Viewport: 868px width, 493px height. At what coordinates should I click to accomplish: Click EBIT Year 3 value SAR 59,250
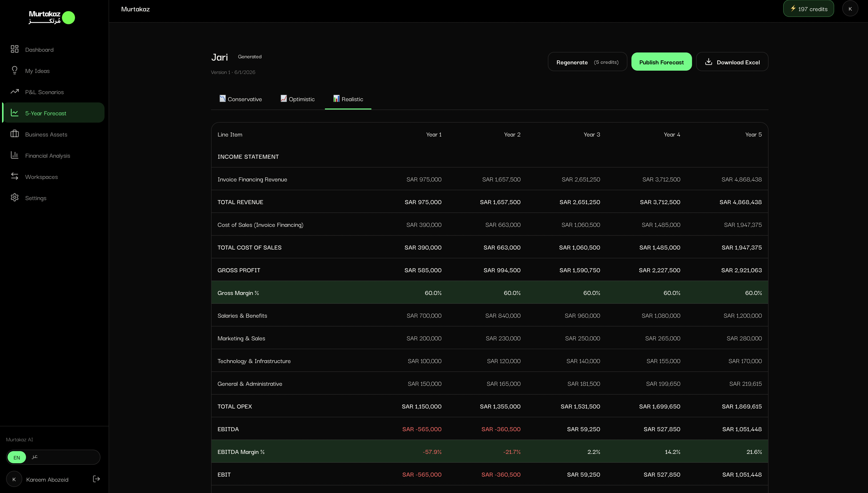[x=583, y=474]
